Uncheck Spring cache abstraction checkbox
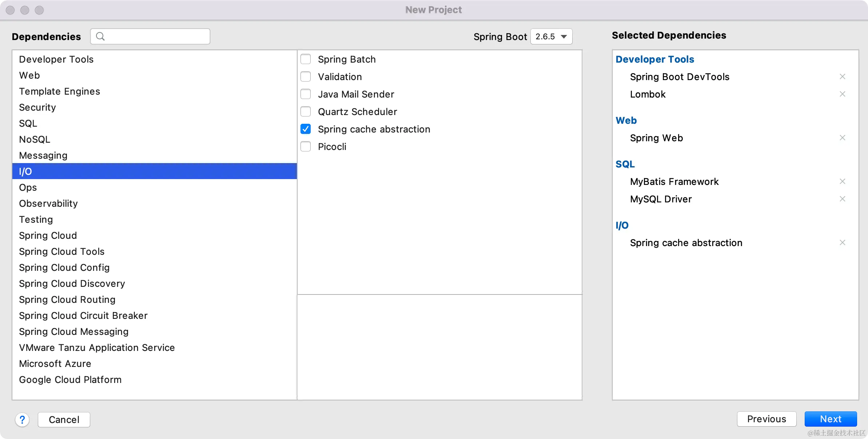This screenshot has height=439, width=868. [x=306, y=129]
